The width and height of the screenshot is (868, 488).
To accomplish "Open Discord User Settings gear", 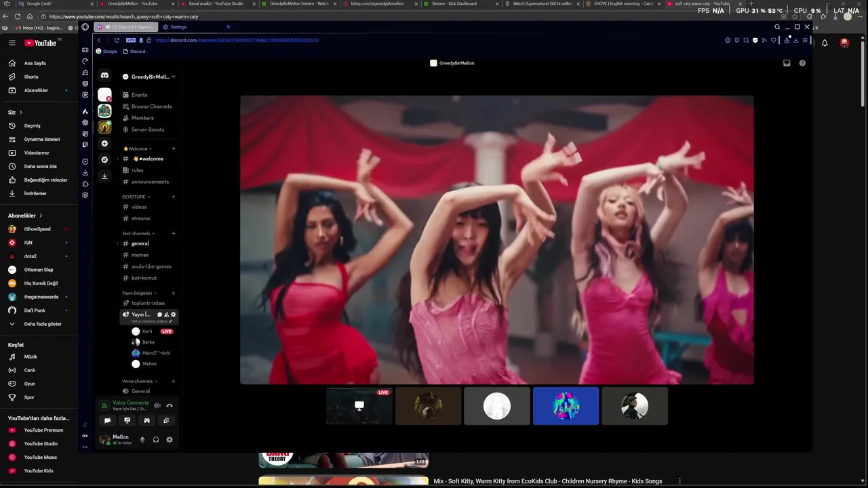I will click(x=170, y=440).
